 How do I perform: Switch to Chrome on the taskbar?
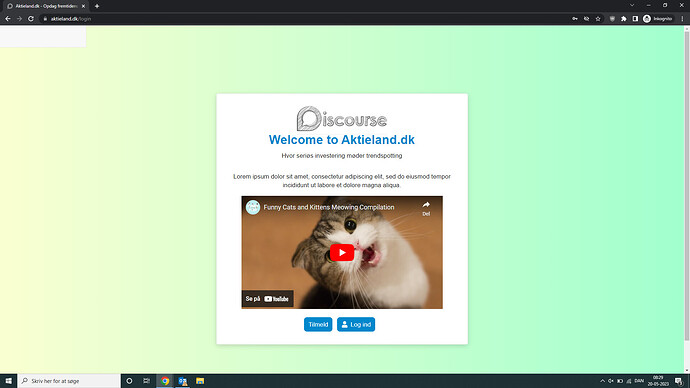click(165, 381)
